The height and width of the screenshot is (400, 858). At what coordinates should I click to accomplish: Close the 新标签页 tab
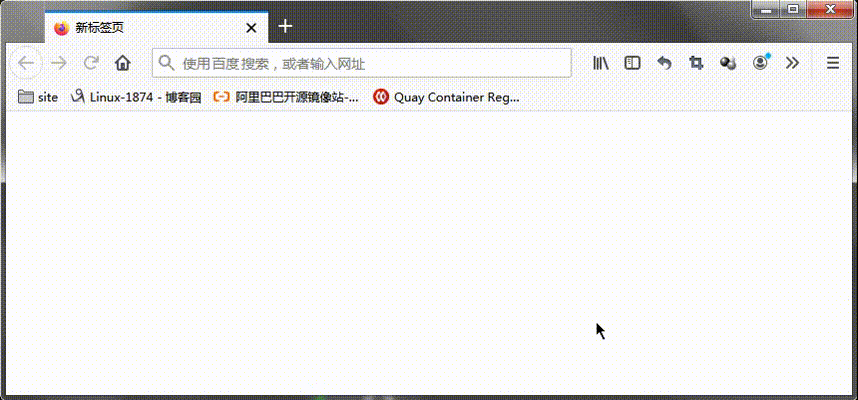(251, 28)
